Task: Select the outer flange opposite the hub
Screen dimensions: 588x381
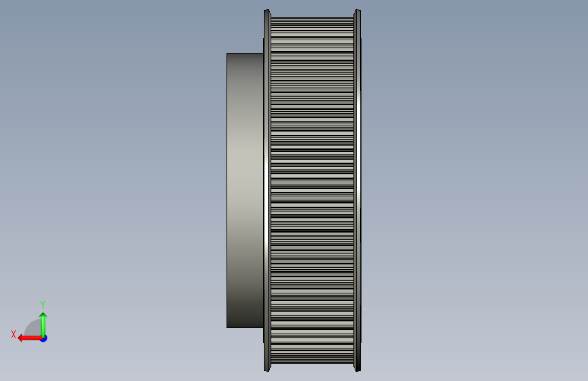Action: pos(357,190)
